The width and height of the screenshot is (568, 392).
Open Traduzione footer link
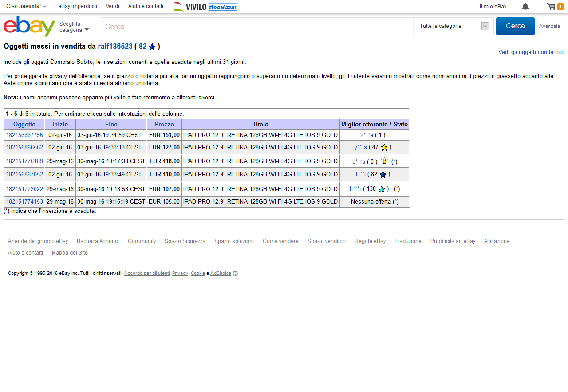coord(408,241)
